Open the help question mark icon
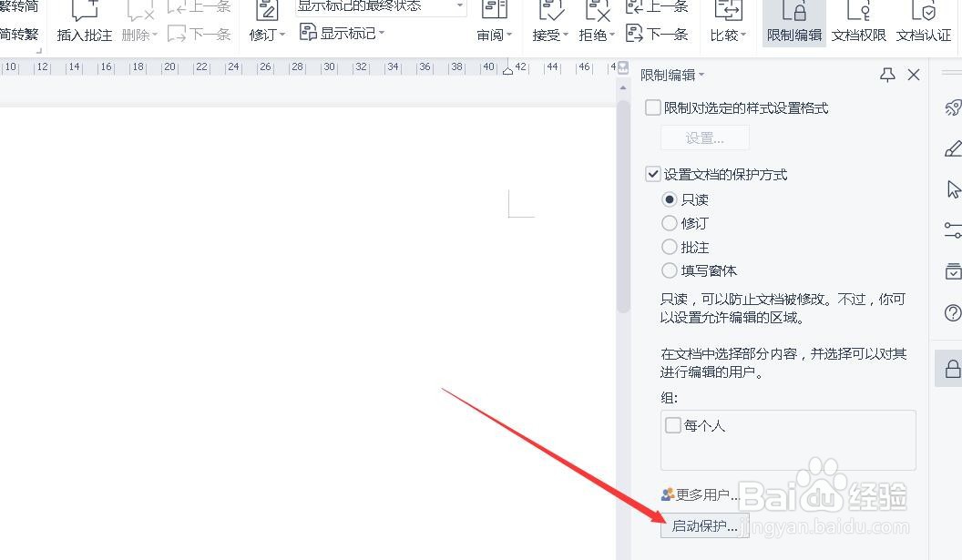The height and width of the screenshot is (560, 962). click(x=953, y=313)
